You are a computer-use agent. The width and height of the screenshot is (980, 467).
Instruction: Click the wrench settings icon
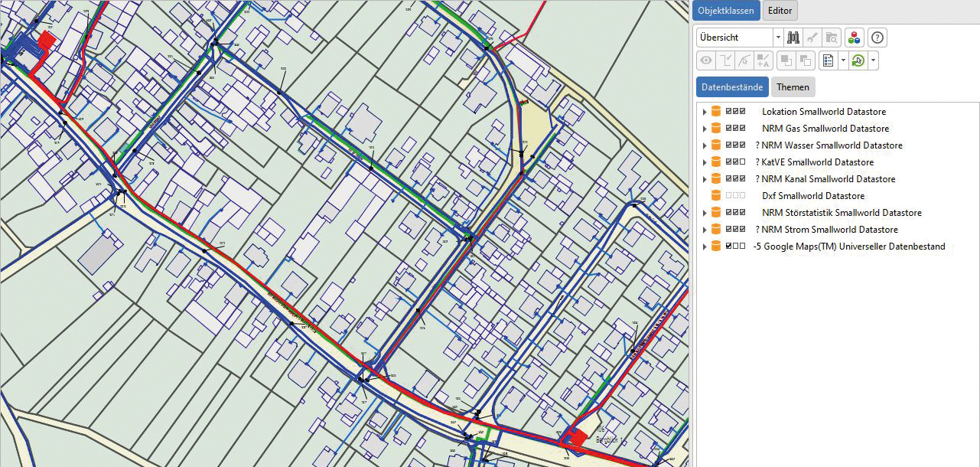[x=812, y=37]
